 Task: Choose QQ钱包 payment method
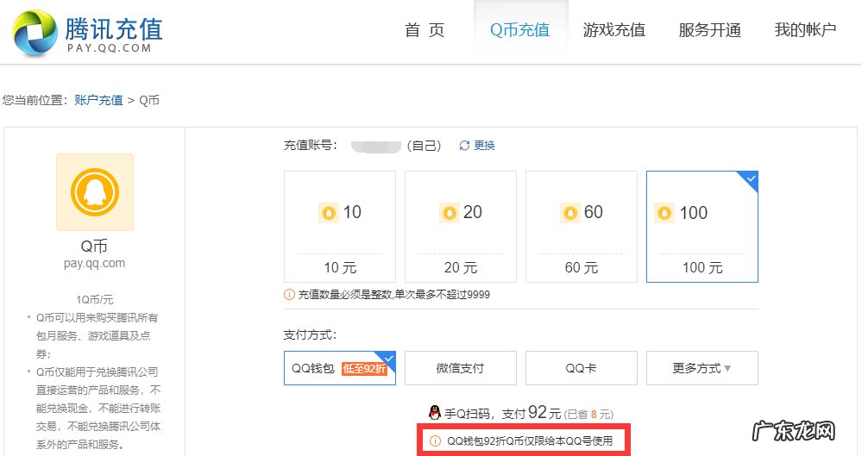pyautogui.click(x=340, y=368)
